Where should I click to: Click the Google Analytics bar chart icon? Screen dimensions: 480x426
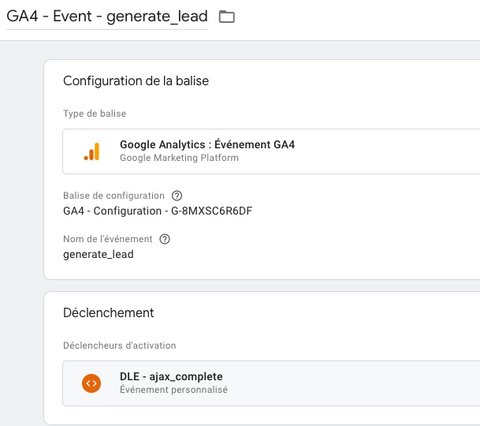[x=92, y=152]
